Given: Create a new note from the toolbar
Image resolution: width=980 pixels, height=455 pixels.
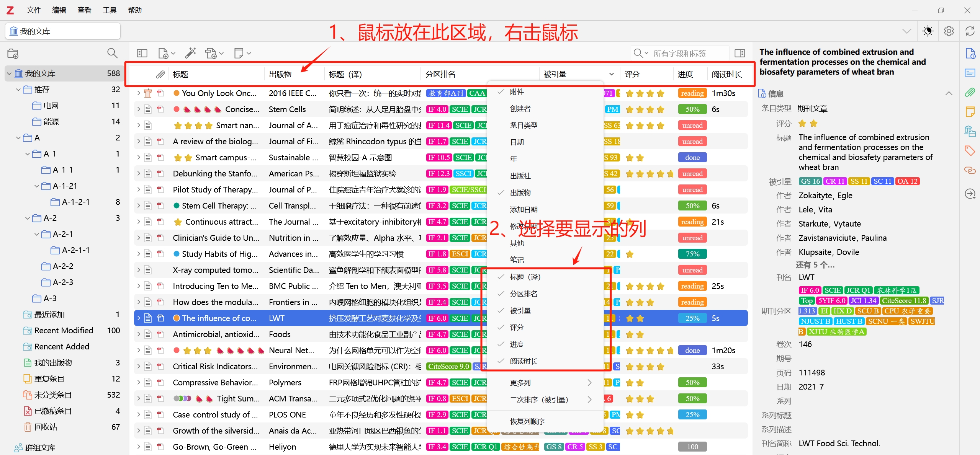Looking at the screenshot, I should click(239, 53).
